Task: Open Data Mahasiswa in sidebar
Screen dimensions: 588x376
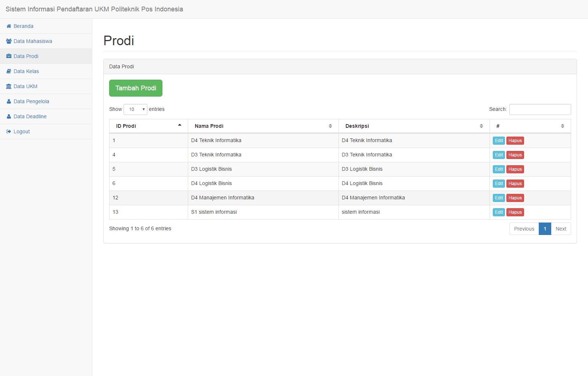Action: click(46, 41)
